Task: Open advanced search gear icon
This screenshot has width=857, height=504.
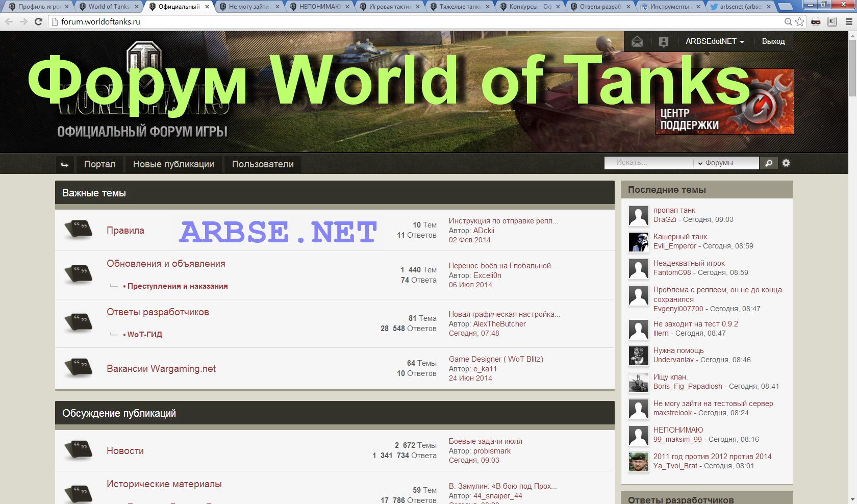Action: (x=786, y=163)
